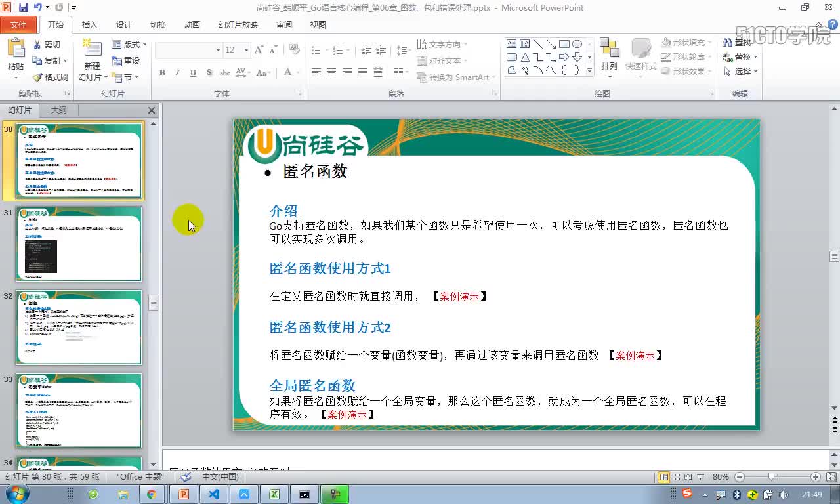Click the zoom slider handle
Screen dimensions: 840x504
tap(771, 477)
